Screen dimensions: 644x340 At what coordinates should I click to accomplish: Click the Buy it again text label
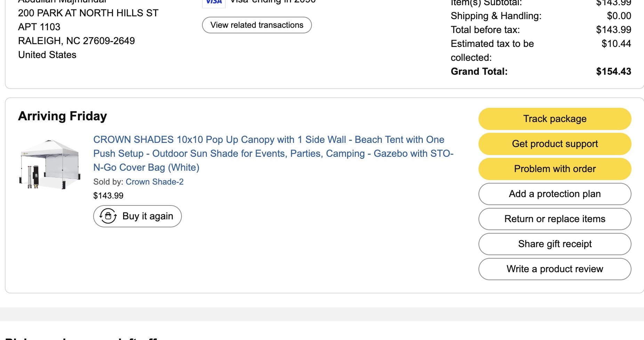(148, 216)
